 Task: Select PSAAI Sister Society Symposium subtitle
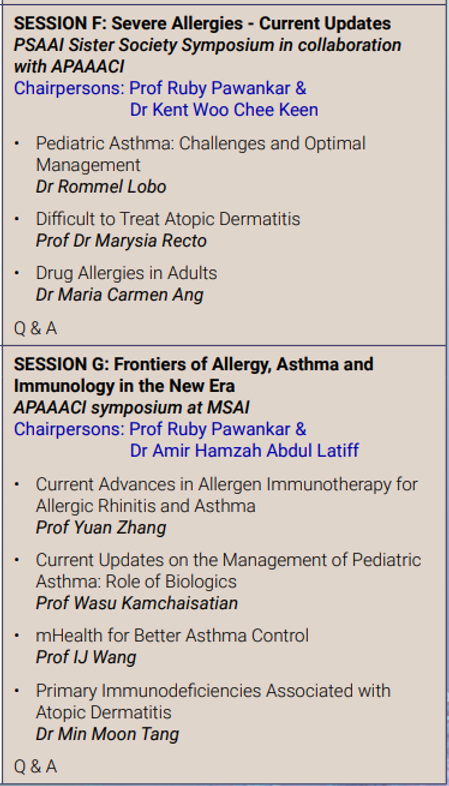[207, 55]
